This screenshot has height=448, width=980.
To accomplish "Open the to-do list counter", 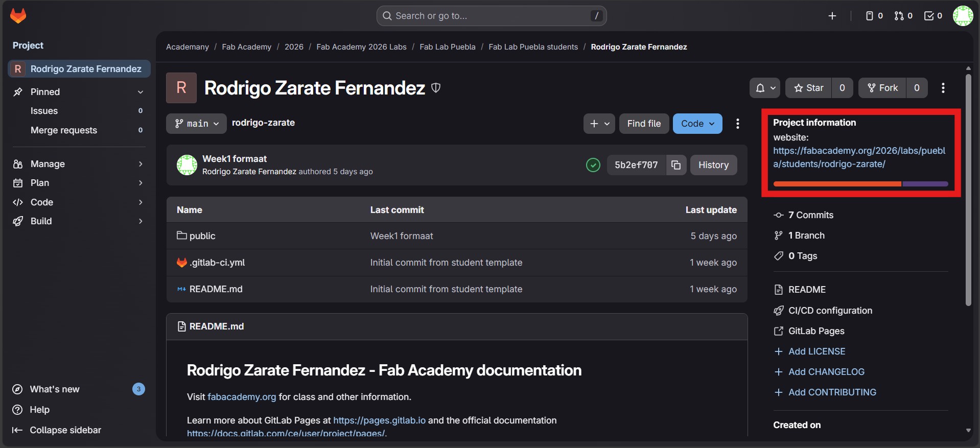I will (x=934, y=16).
